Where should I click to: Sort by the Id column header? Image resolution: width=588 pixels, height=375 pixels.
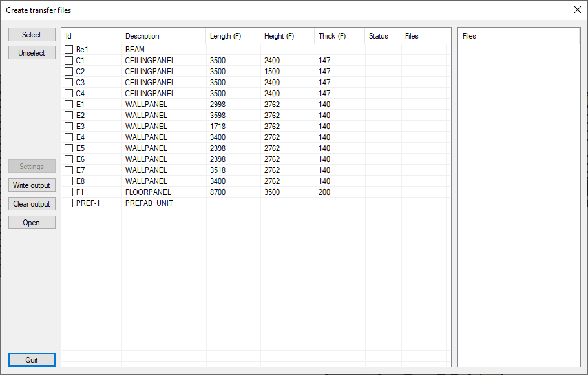pos(90,36)
